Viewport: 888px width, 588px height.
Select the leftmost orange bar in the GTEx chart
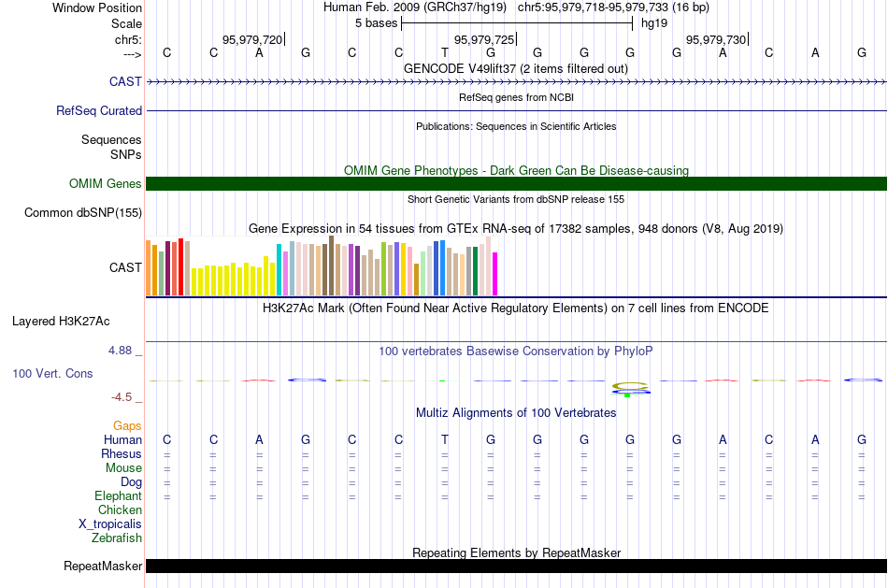[149, 267]
